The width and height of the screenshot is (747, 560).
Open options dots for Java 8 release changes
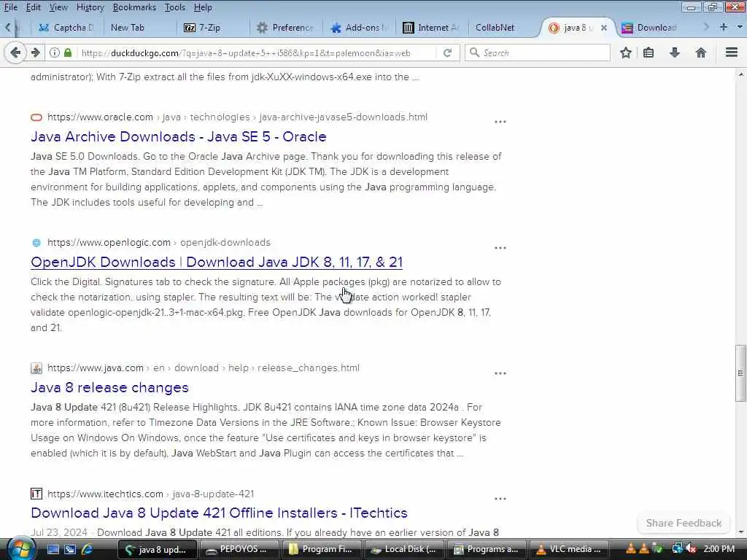pyautogui.click(x=500, y=373)
